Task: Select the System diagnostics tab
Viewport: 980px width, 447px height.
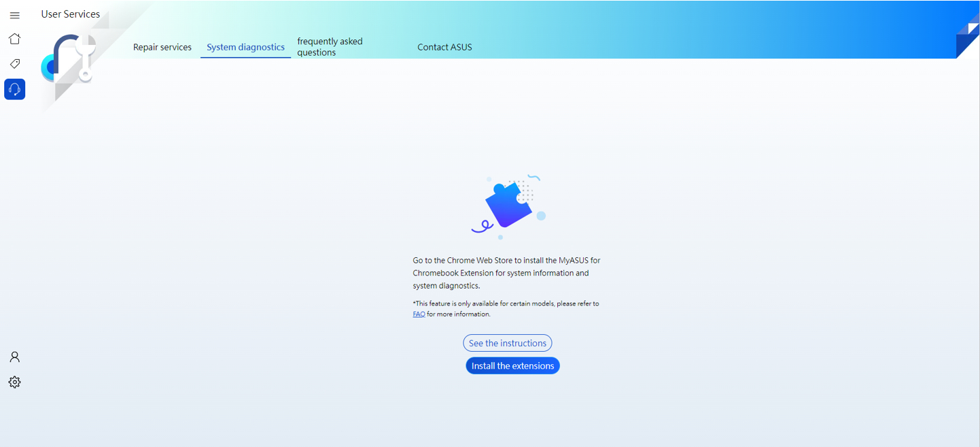Action: tap(245, 47)
